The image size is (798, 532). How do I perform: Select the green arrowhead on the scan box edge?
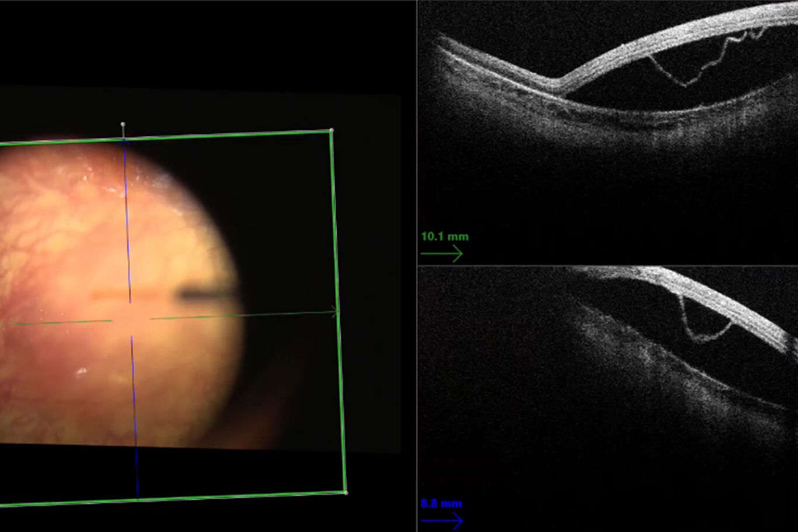click(x=336, y=311)
